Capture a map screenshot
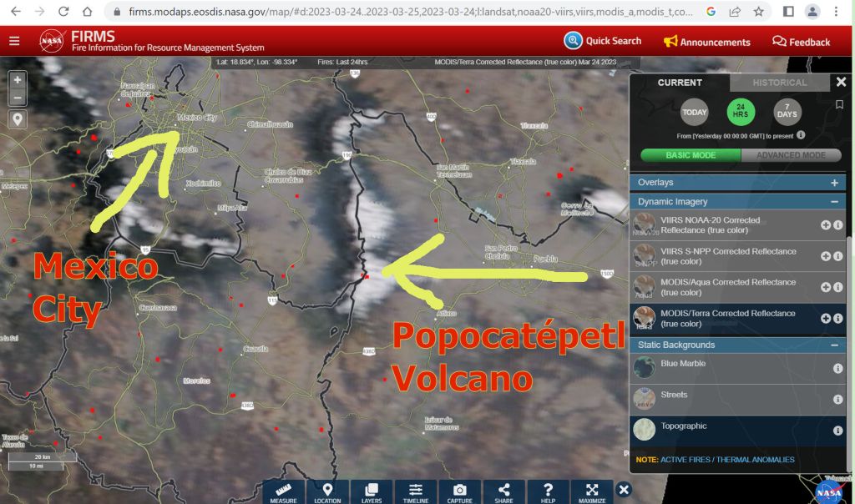855x504 pixels. 460,491
